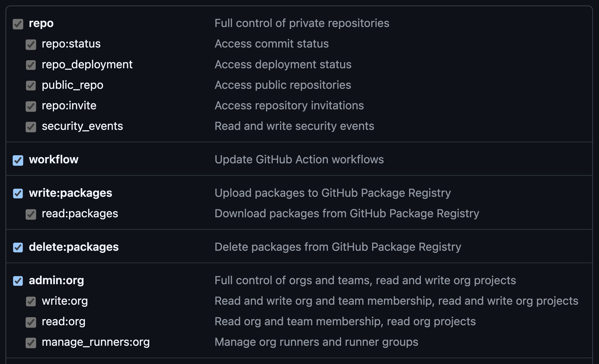Click the 'repo:status' label
This screenshot has height=364, width=599.
pos(71,44)
